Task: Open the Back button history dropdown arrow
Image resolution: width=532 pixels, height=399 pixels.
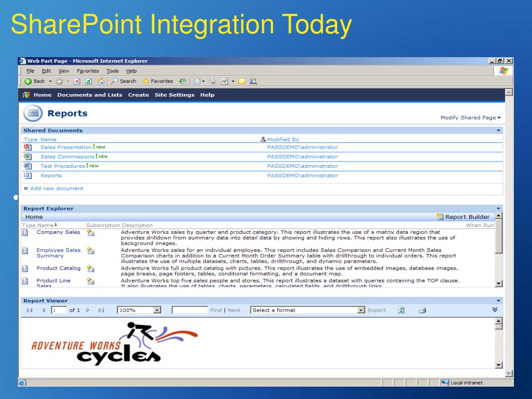Action: click(x=50, y=82)
